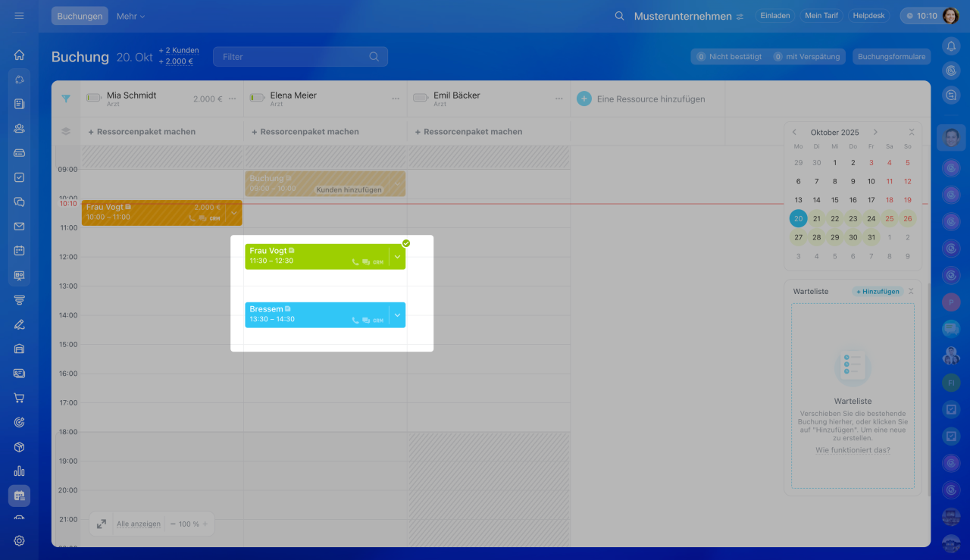Viewport: 970px width, 560px height.
Task: Open the pen signature icon in sidebar
Action: coord(19,324)
